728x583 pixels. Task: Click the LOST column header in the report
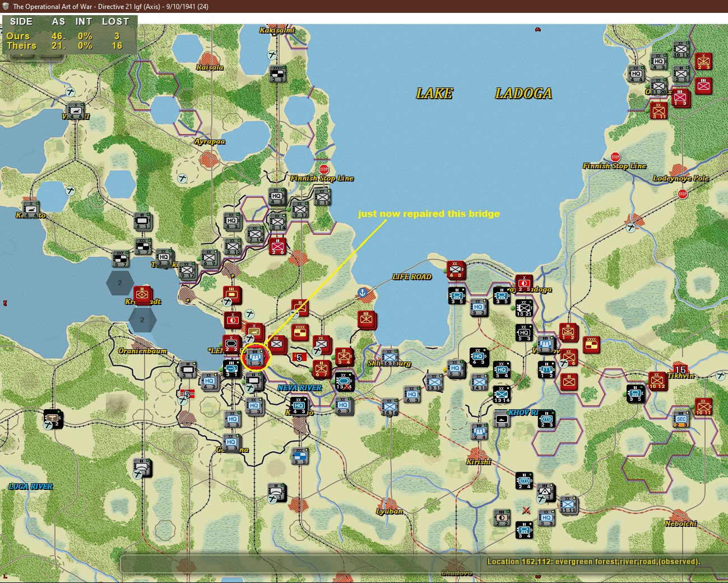click(115, 21)
